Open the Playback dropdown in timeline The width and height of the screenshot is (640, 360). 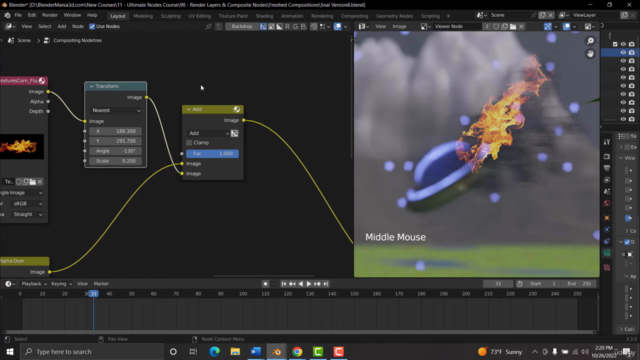pyautogui.click(x=34, y=284)
